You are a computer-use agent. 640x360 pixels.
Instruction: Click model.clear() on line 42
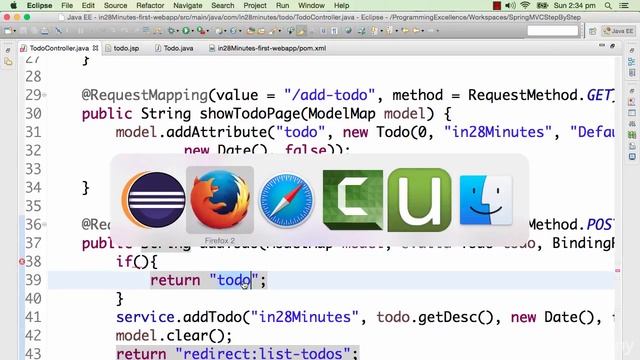click(x=173, y=336)
